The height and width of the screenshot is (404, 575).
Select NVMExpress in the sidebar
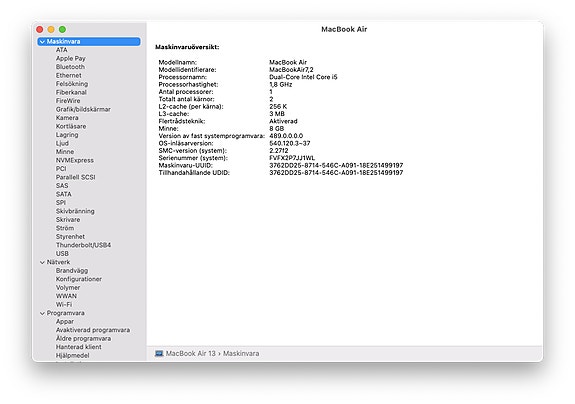point(74,160)
